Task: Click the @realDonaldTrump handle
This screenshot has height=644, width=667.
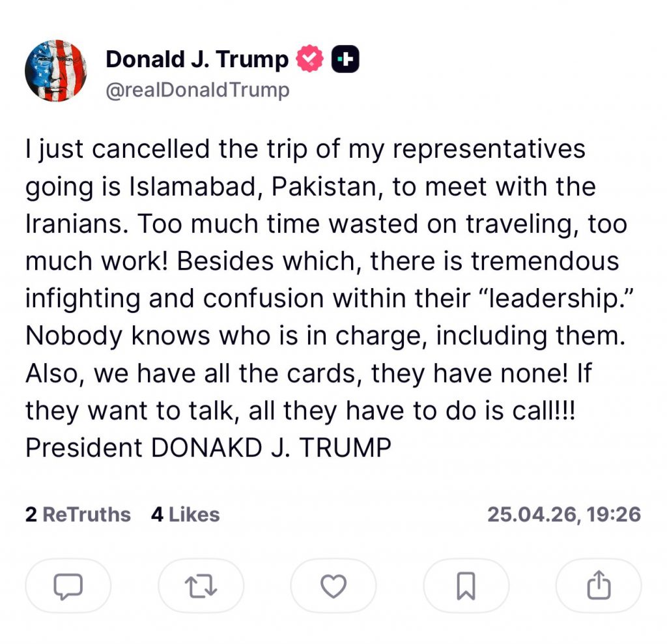Action: [197, 90]
